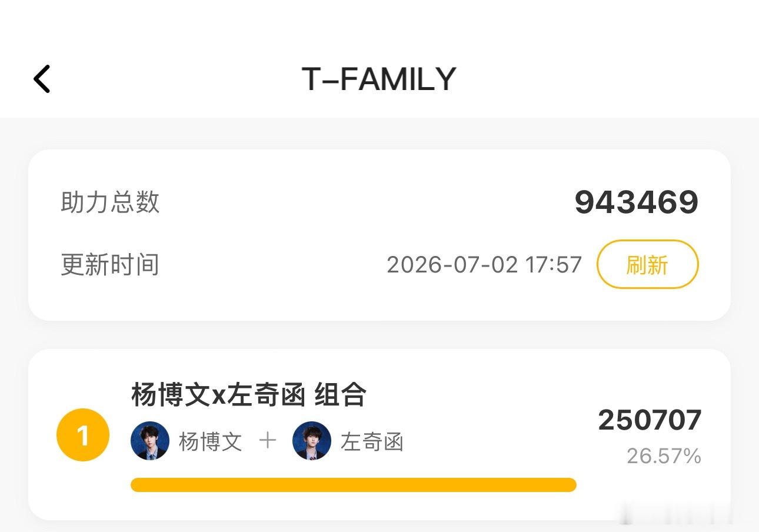This screenshot has height=532, width=759.
Task: Tap the 更新时间 label
Action: [x=110, y=265]
